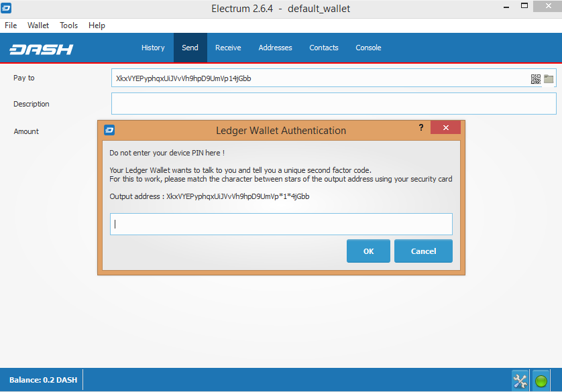
Task: Click the Dash icon in the dialog title
Action: 109,130
